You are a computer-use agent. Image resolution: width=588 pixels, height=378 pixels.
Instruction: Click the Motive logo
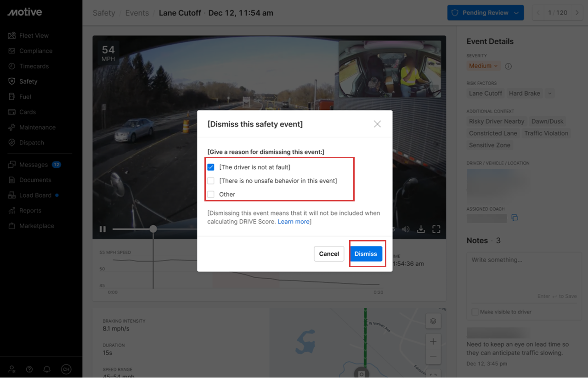(x=25, y=12)
